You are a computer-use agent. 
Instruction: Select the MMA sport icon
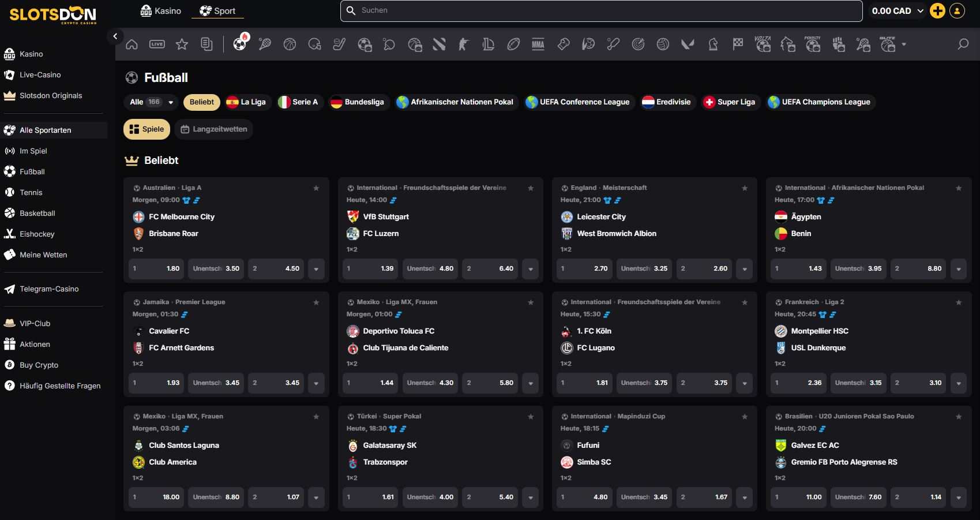click(538, 44)
